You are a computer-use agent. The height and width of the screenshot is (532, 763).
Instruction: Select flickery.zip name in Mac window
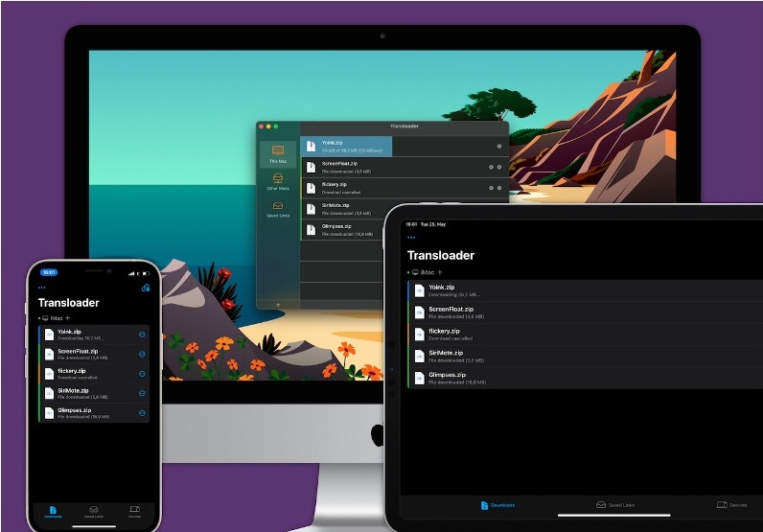[x=335, y=184]
